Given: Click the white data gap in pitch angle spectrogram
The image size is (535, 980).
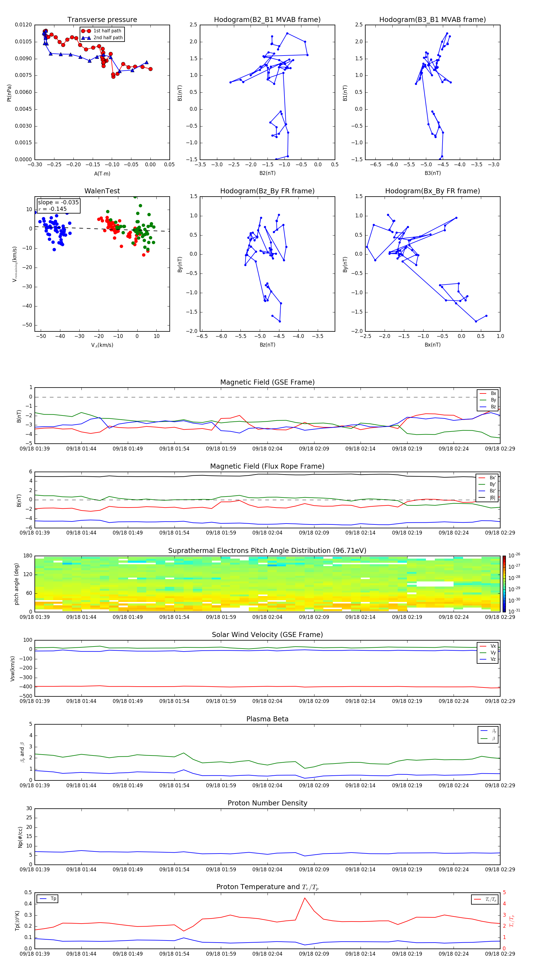Looking at the screenshot, I should tap(435, 584).
